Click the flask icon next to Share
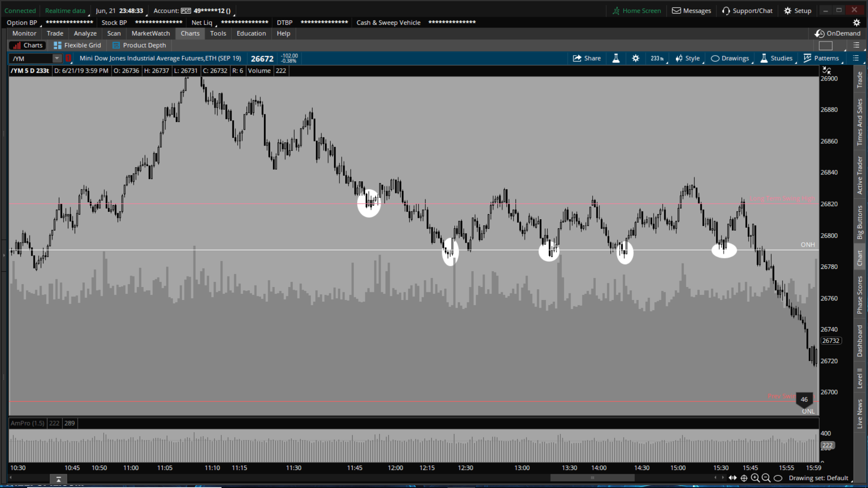The image size is (868, 488). [x=616, y=58]
